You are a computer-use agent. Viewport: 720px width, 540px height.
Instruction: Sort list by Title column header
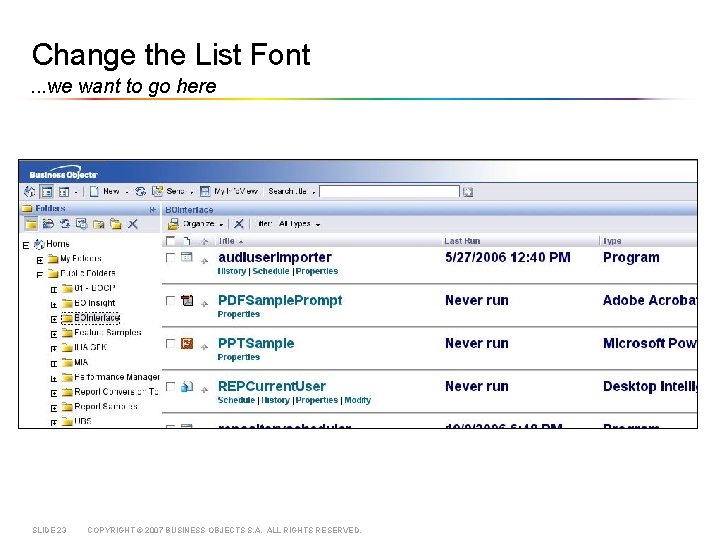[x=227, y=241]
